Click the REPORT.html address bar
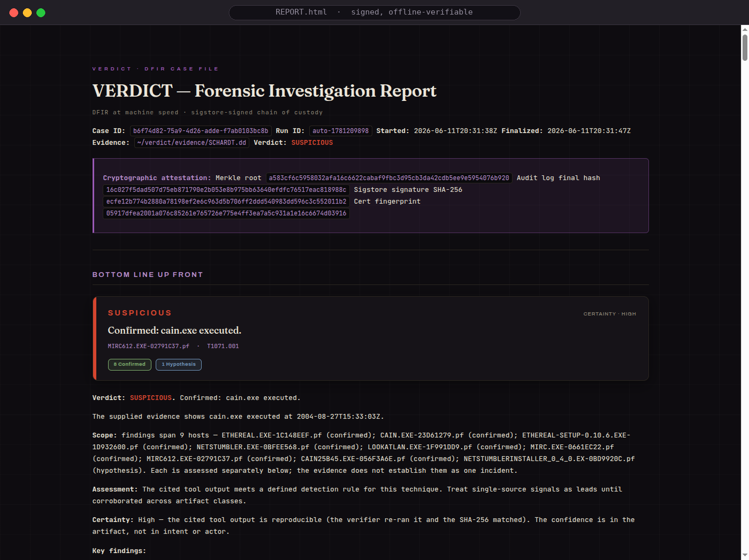Image resolution: width=749 pixels, height=560 pixels. tap(374, 12)
